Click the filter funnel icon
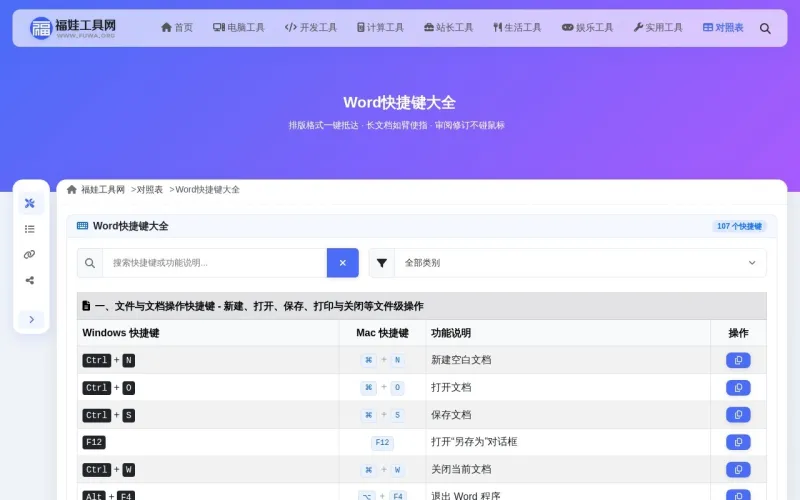 pos(382,263)
